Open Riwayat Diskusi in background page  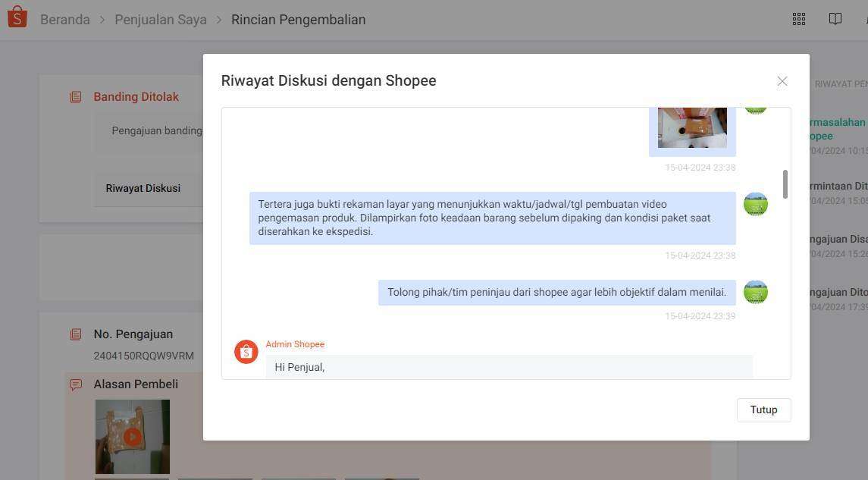coord(143,188)
